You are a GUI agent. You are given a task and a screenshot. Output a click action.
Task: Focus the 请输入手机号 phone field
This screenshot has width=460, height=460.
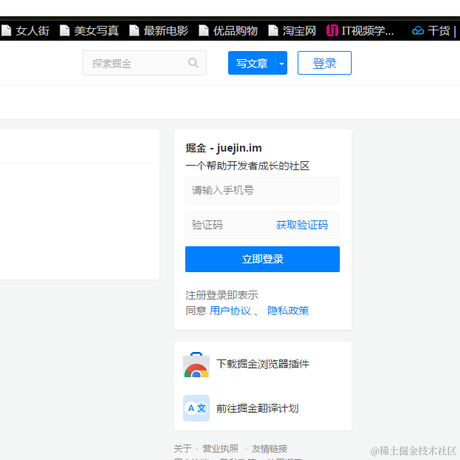coord(262,190)
